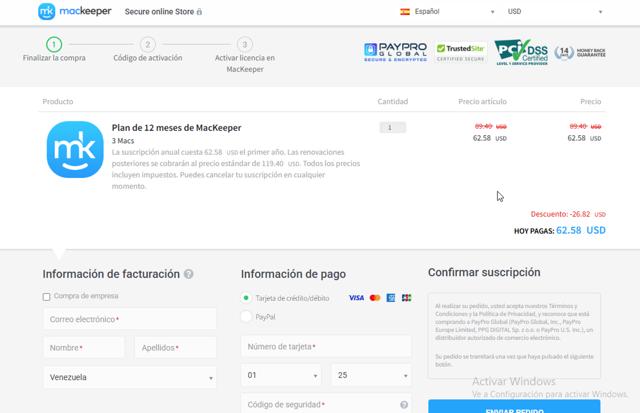Click the help icon in Código de seguridad field

(x=404, y=404)
